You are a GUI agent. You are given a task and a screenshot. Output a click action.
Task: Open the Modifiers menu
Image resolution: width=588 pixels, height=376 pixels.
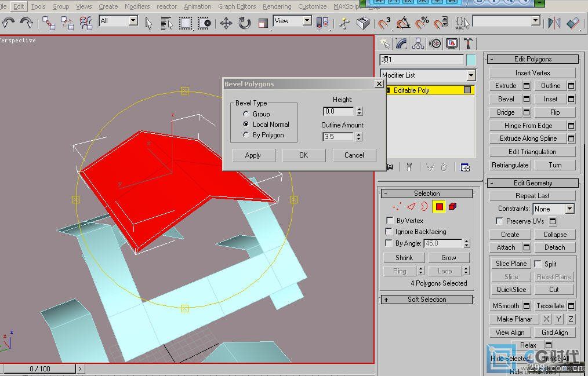coord(137,6)
